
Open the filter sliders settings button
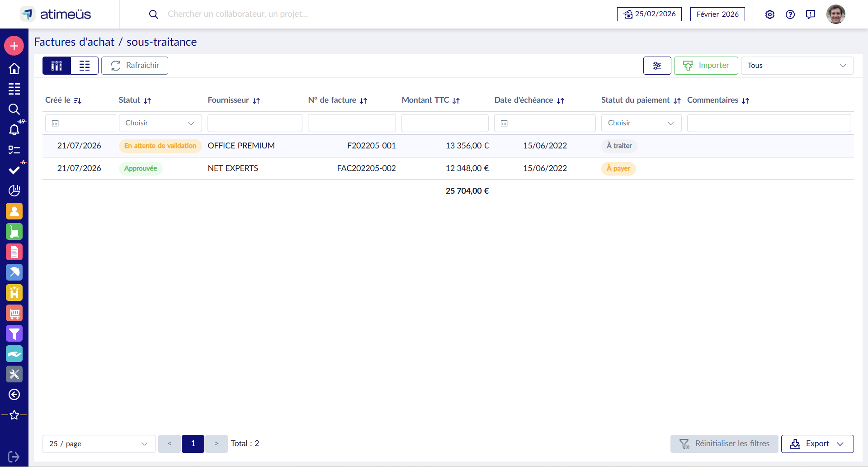(657, 66)
